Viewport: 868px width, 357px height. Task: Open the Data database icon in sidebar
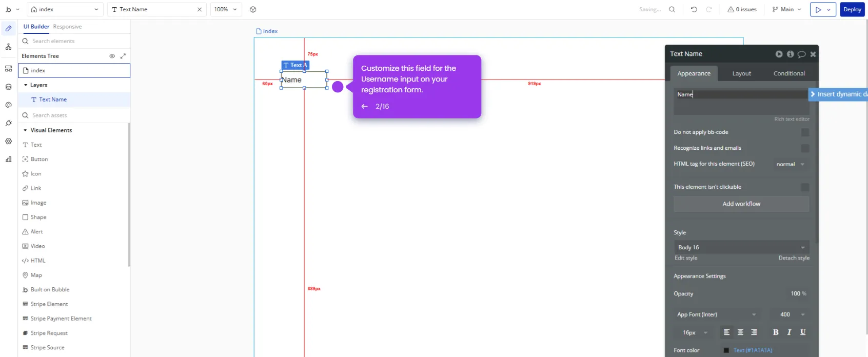pyautogui.click(x=9, y=87)
